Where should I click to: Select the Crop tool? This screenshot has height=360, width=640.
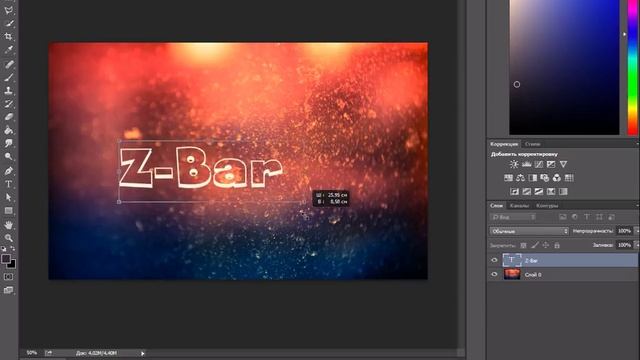coord(8,37)
